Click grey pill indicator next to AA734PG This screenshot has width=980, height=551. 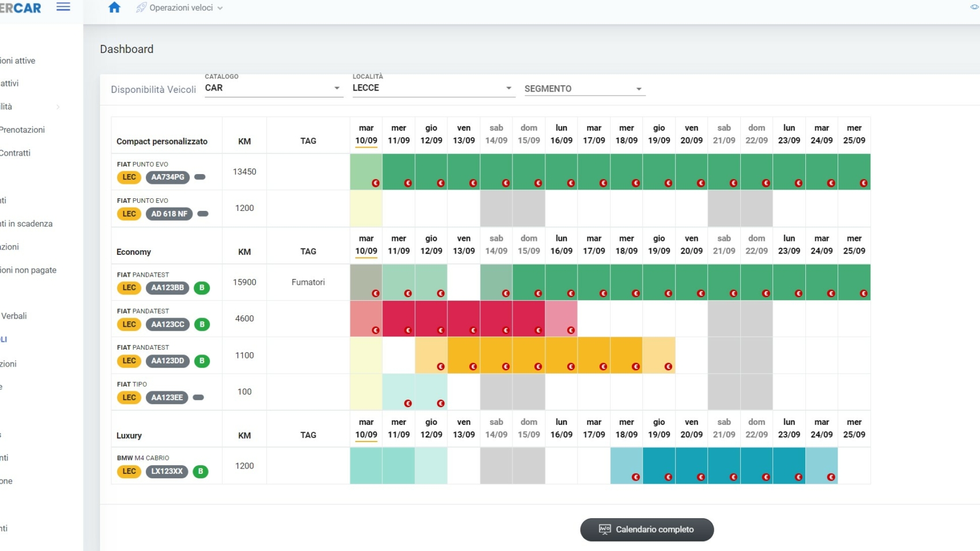[200, 177]
